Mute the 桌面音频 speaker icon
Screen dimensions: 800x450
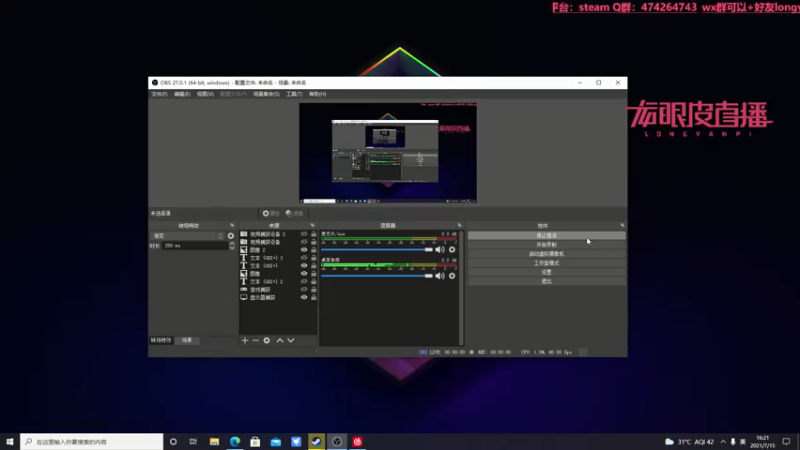pyautogui.click(x=440, y=276)
